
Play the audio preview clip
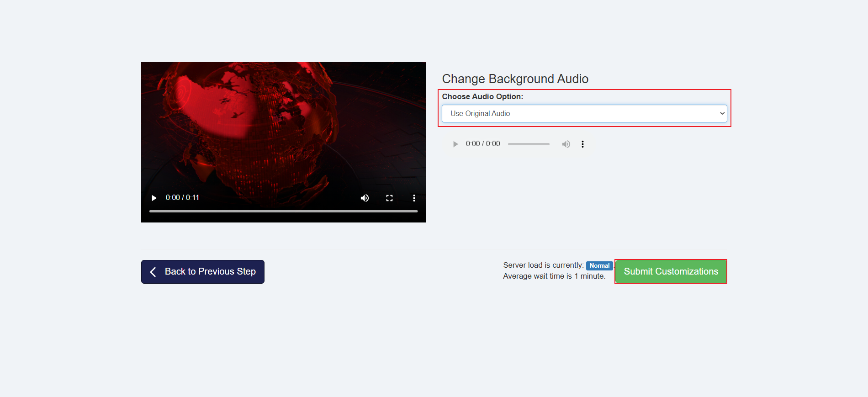(455, 144)
